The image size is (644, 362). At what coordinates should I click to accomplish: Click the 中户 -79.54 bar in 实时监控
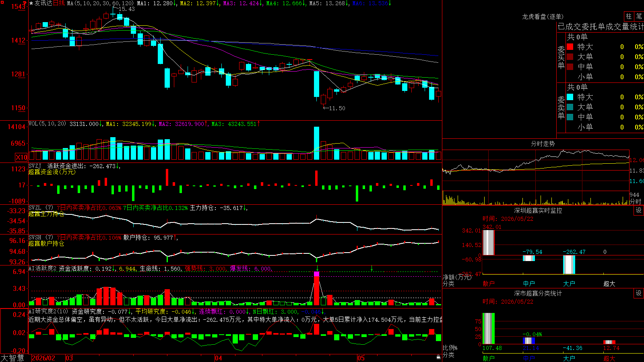(x=529, y=258)
